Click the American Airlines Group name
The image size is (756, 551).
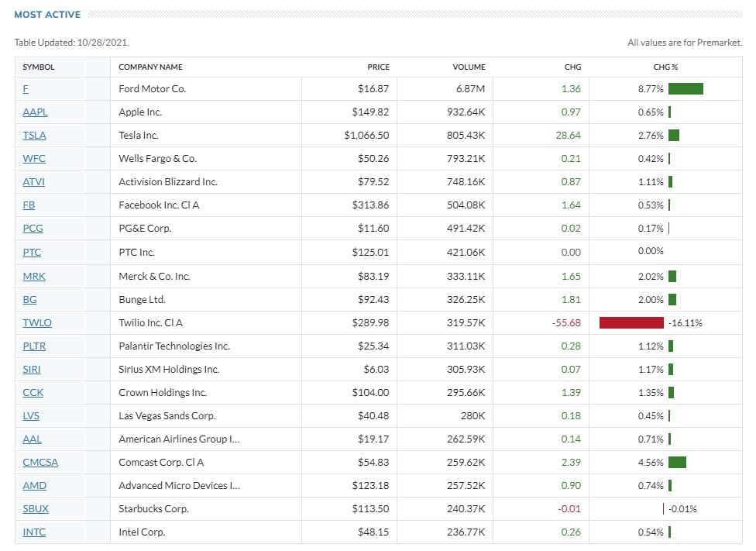[179, 439]
